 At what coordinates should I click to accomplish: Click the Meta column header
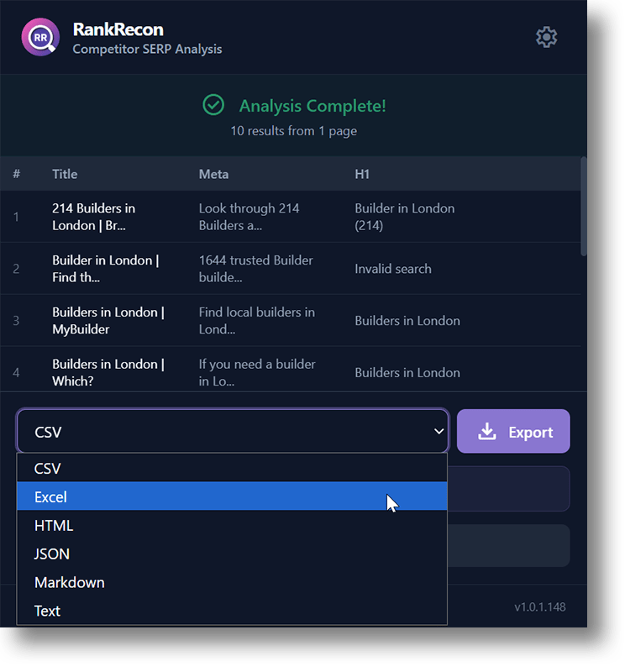213,174
